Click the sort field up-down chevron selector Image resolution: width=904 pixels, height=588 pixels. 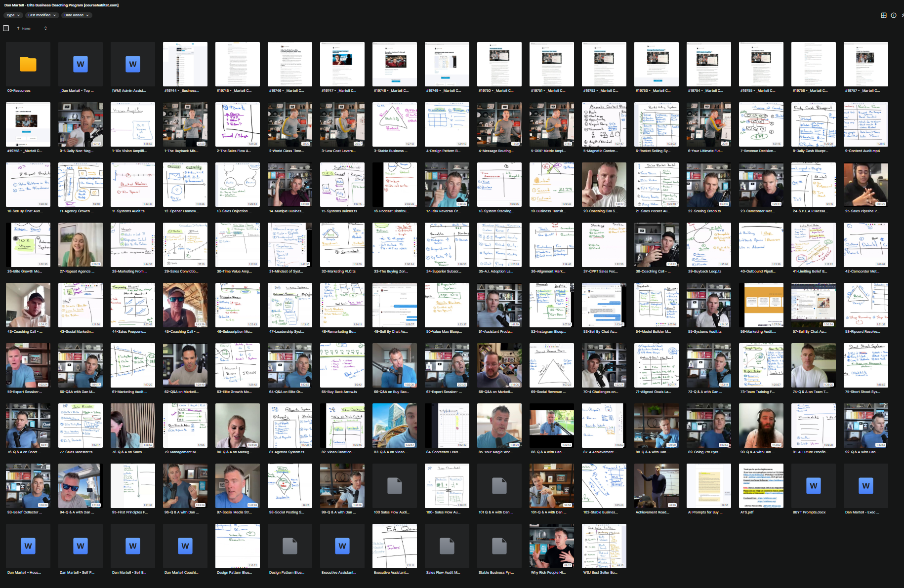(x=45, y=28)
